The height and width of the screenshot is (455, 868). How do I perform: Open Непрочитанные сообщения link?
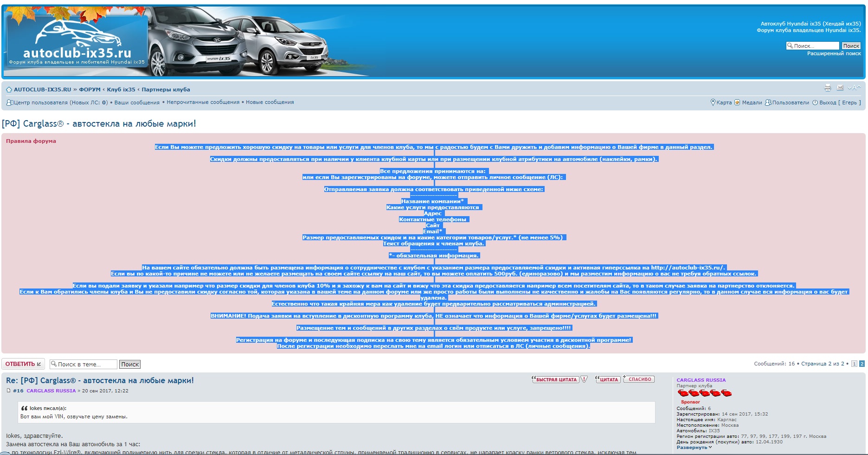[203, 102]
